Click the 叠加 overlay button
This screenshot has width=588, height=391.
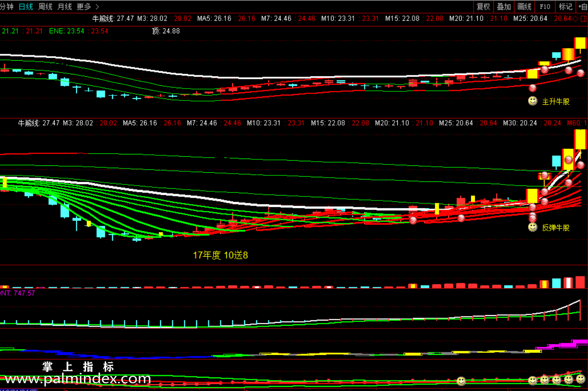[x=504, y=6]
